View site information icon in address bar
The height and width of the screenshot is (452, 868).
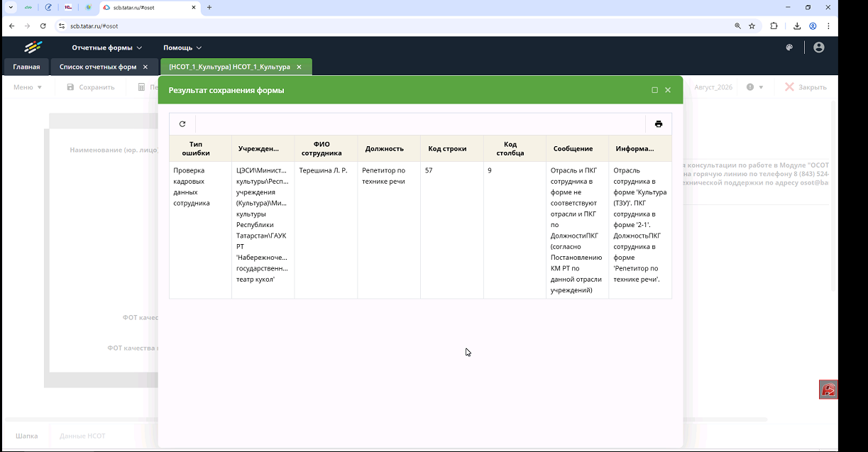[61, 26]
